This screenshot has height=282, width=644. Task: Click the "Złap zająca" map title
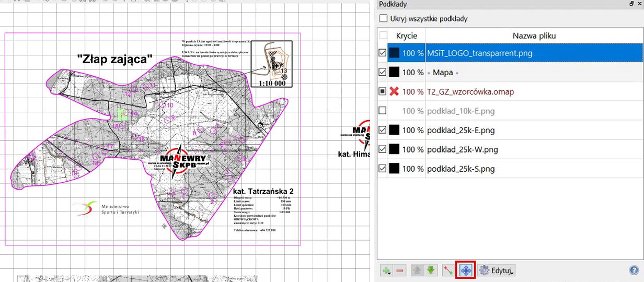[x=114, y=59]
